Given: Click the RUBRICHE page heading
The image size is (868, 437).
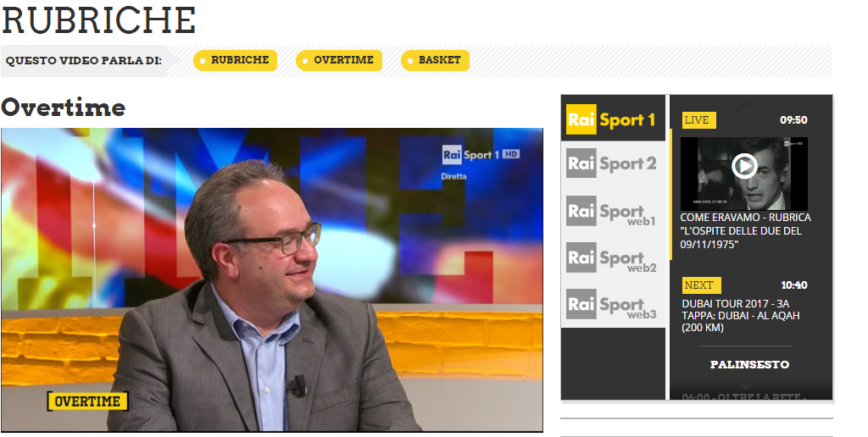Looking at the screenshot, I should 98,20.
